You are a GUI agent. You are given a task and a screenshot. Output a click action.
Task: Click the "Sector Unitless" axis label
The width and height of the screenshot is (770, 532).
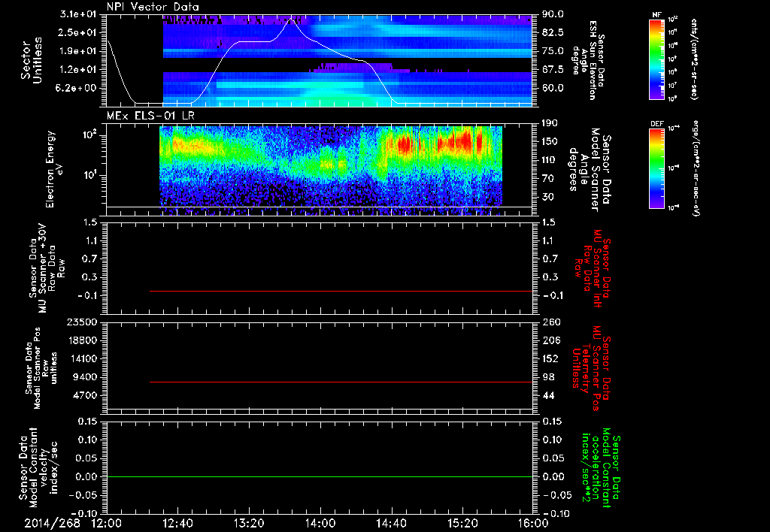point(32,60)
